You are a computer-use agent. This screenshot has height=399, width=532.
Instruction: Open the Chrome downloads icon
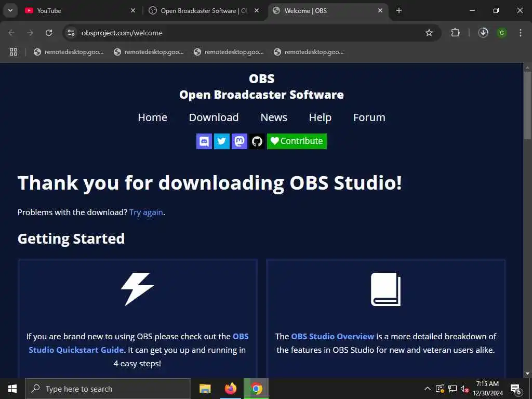pos(483,33)
